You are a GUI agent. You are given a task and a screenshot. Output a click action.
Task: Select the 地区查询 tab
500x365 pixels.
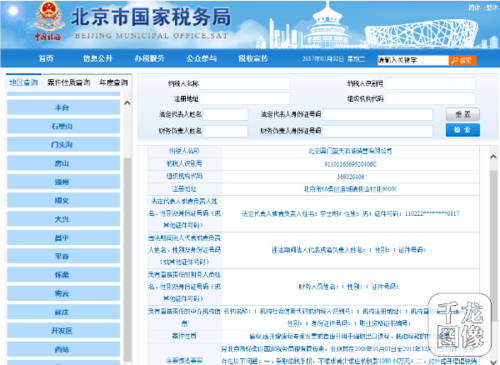(x=23, y=82)
